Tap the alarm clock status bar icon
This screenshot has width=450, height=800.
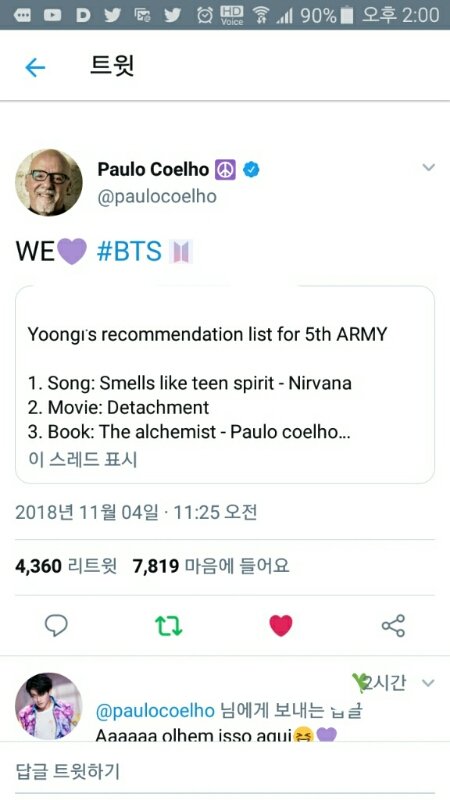coord(205,15)
